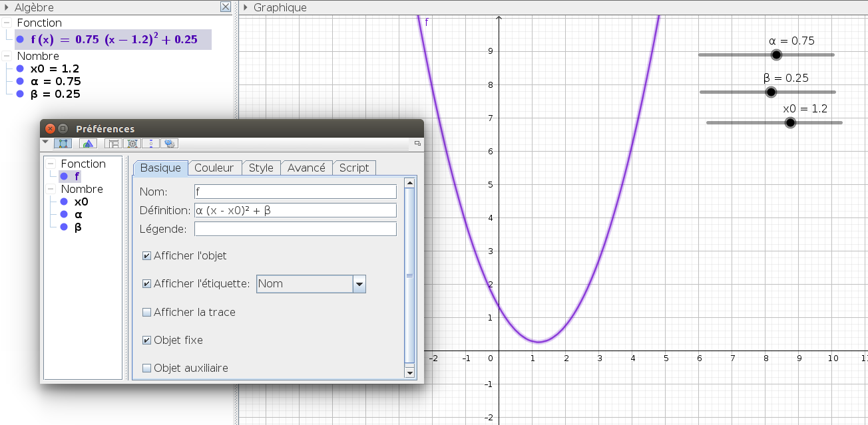Open the Objects preferences icon
This screenshot has width=868, height=425.
63,143
